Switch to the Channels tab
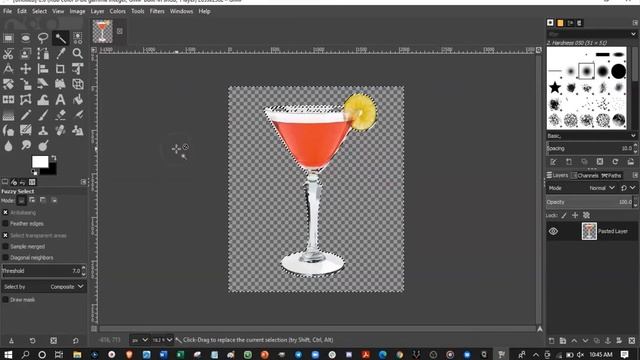640x360 pixels. (x=584, y=176)
